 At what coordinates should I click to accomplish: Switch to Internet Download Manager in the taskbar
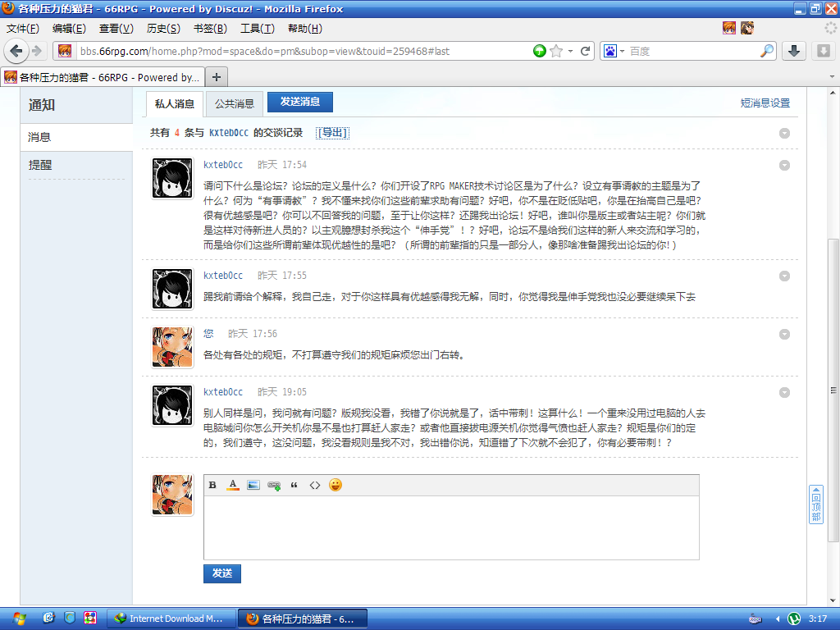(171, 619)
